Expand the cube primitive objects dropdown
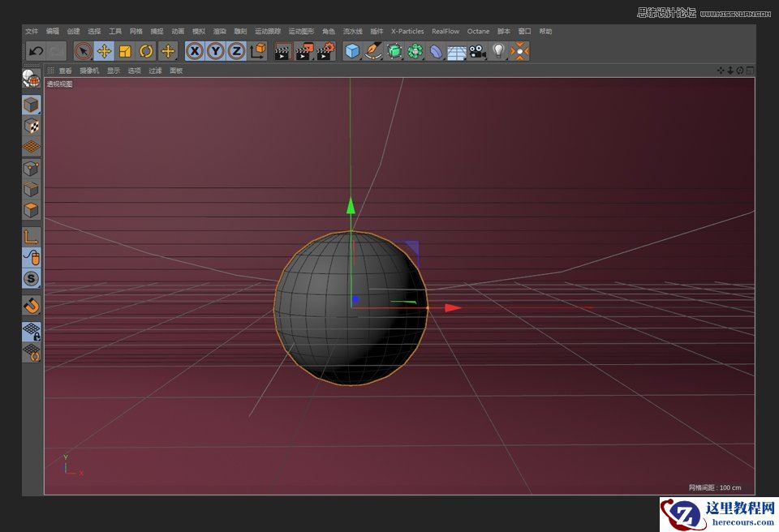This screenshot has width=779, height=532. (x=352, y=51)
